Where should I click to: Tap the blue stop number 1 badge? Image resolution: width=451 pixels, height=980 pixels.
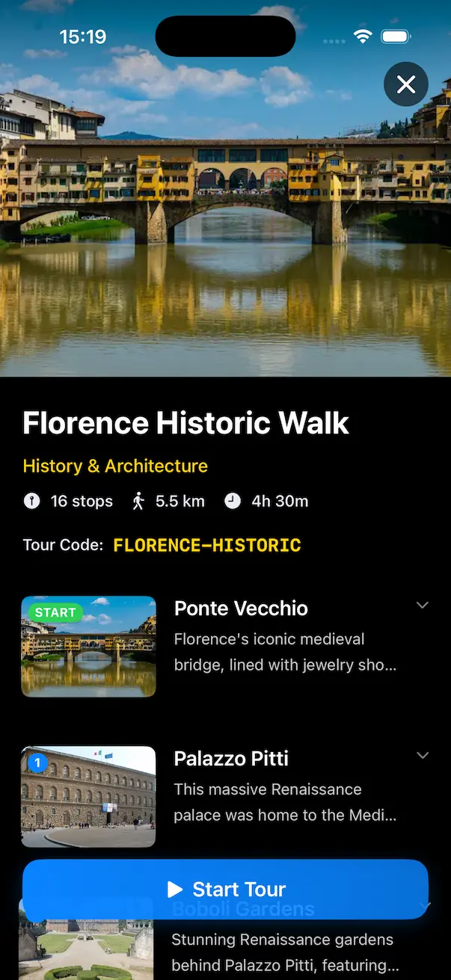37,763
